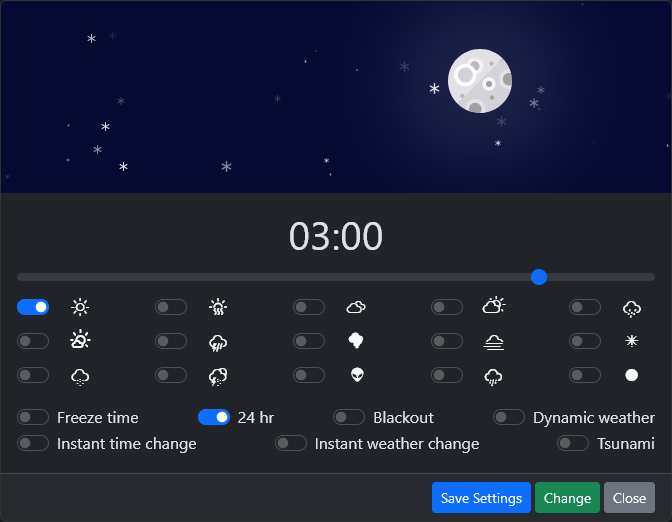This screenshot has width=672, height=522.
Task: Click the tornado storm cloud icon
Action: click(356, 341)
